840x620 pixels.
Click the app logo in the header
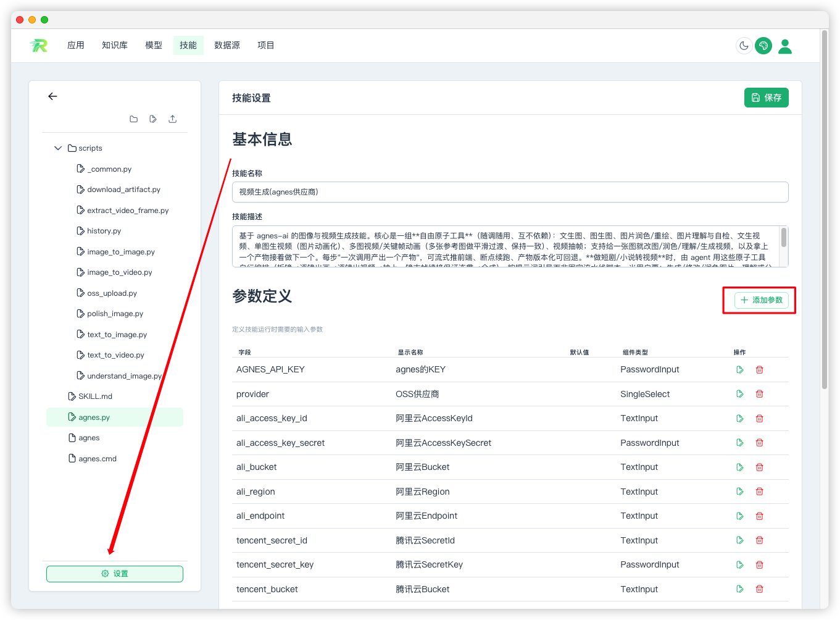pos(39,46)
